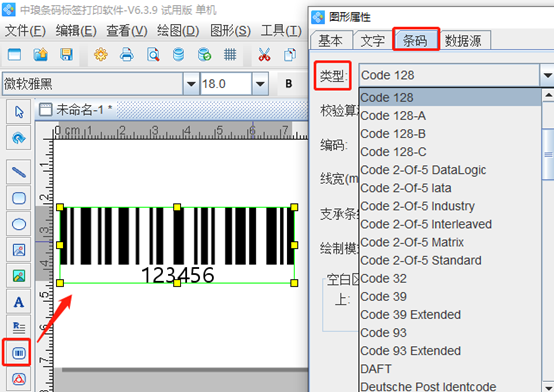This screenshot has width=554, height=392.
Task: Choose Code 2-Of-5 Iata
Action: click(x=450, y=188)
